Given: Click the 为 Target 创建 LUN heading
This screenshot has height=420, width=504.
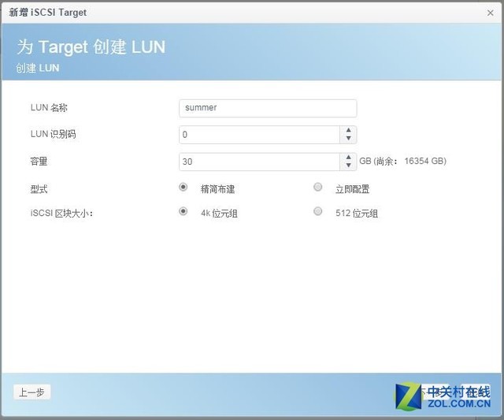Looking at the screenshot, I should (91, 46).
